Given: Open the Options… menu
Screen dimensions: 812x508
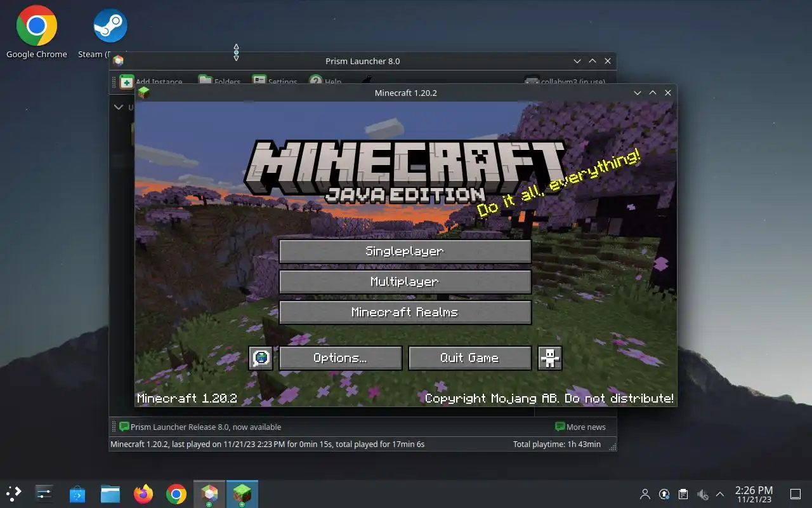Looking at the screenshot, I should 340,358.
